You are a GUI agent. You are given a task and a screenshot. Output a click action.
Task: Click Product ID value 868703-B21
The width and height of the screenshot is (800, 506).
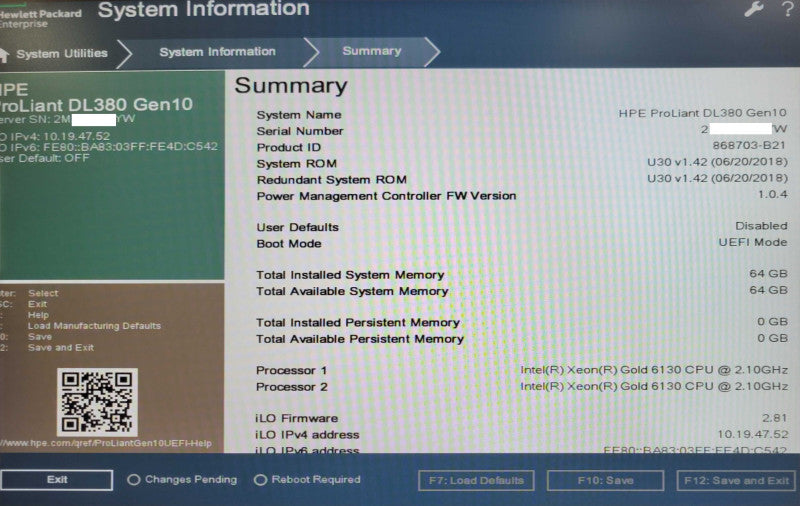tap(749, 145)
